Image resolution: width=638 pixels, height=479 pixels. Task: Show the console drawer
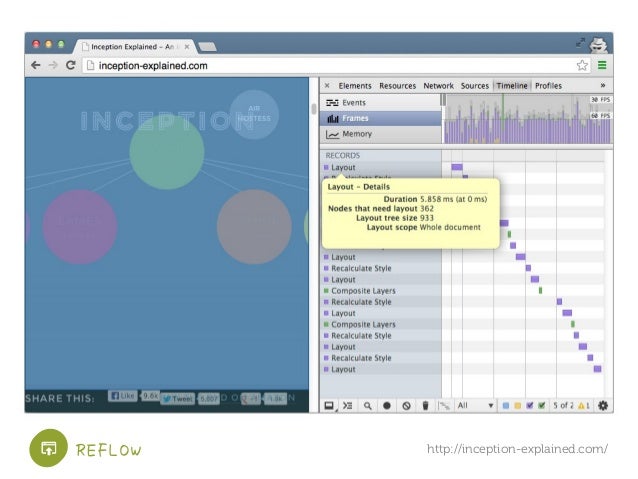347,405
